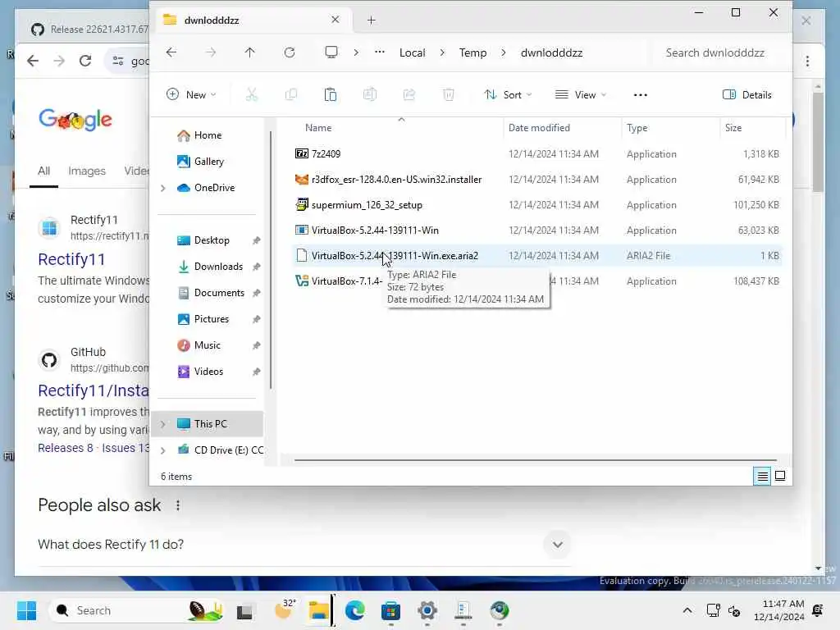Click the taskbar Search box

pos(137,610)
